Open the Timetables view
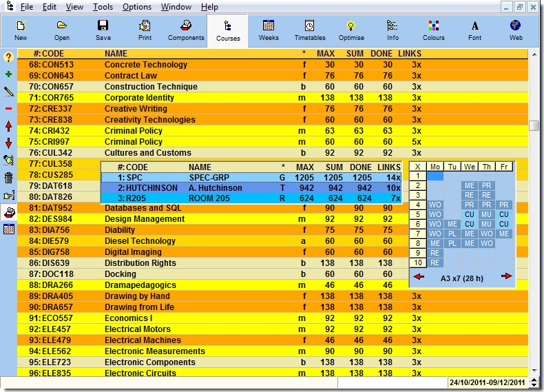The image size is (544, 392). pyautogui.click(x=310, y=30)
